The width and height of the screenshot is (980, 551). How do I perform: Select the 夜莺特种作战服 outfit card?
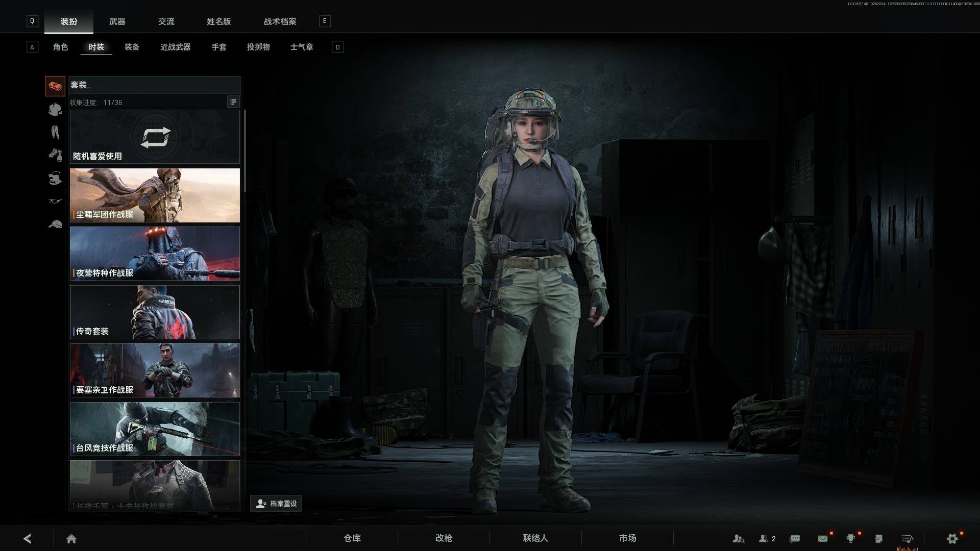tap(155, 254)
